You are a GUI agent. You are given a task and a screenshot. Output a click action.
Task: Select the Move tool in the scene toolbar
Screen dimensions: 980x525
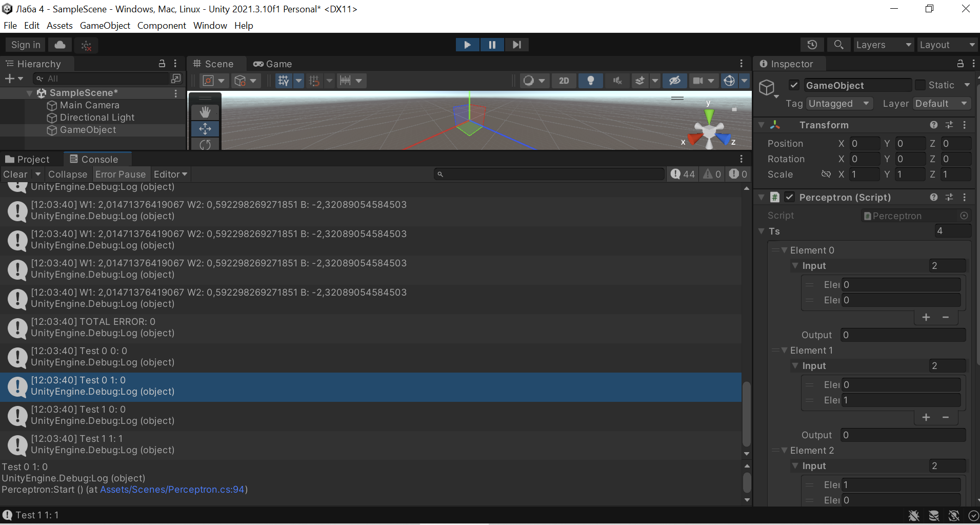tap(205, 129)
